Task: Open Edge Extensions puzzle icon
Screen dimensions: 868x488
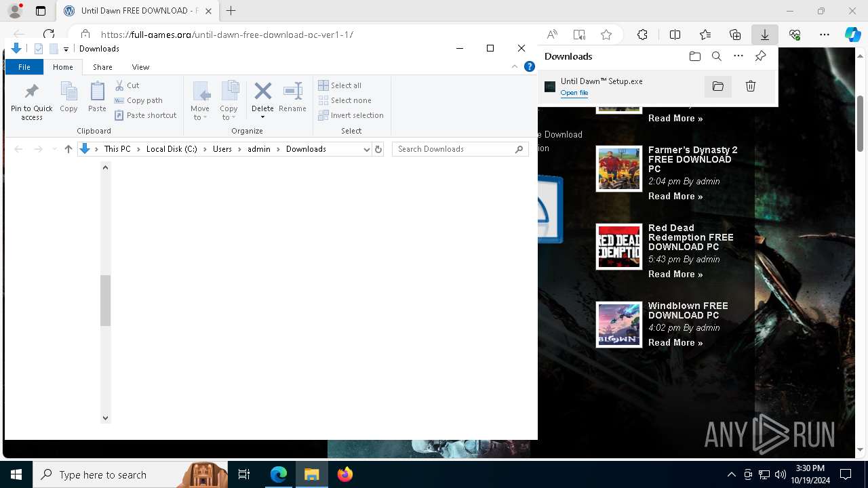Action: click(642, 35)
